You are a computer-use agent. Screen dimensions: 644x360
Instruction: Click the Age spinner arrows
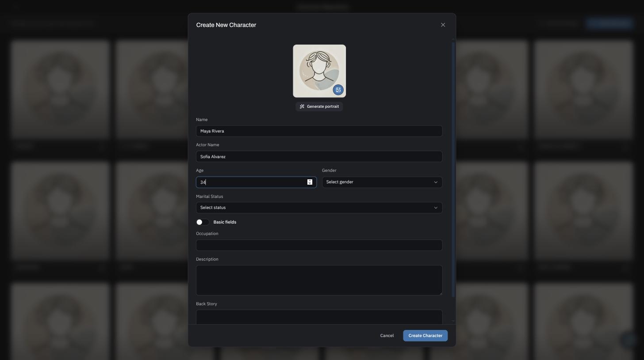(x=310, y=182)
